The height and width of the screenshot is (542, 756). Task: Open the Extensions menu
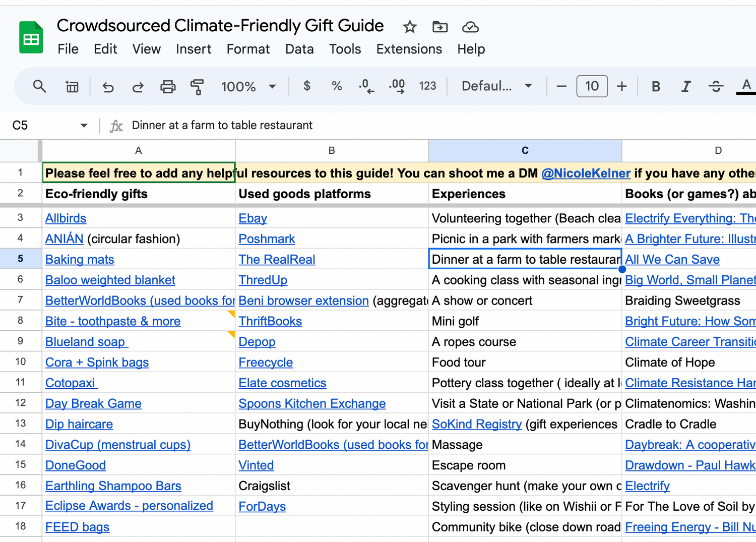coord(409,49)
